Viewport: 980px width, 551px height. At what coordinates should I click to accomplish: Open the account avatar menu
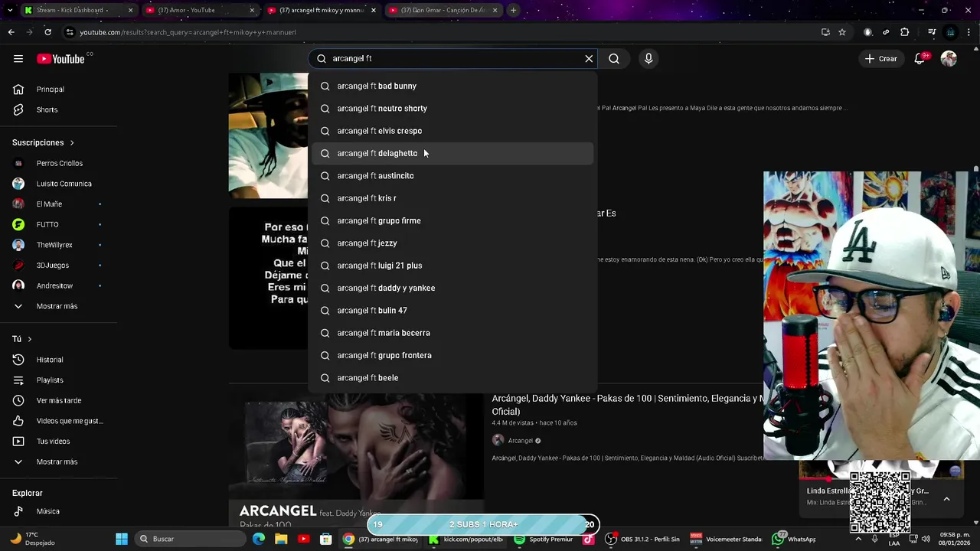949,59
